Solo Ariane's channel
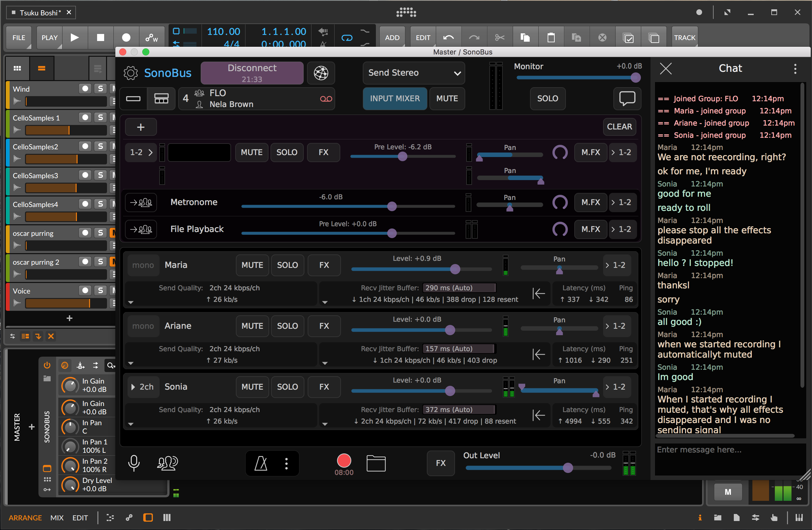The width and height of the screenshot is (812, 530). pos(287,326)
